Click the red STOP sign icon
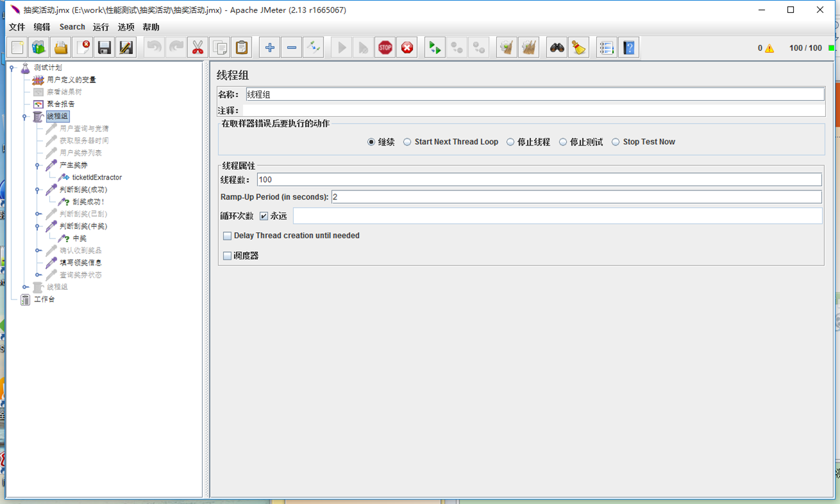Viewport: 840px width, 504px height. [385, 47]
